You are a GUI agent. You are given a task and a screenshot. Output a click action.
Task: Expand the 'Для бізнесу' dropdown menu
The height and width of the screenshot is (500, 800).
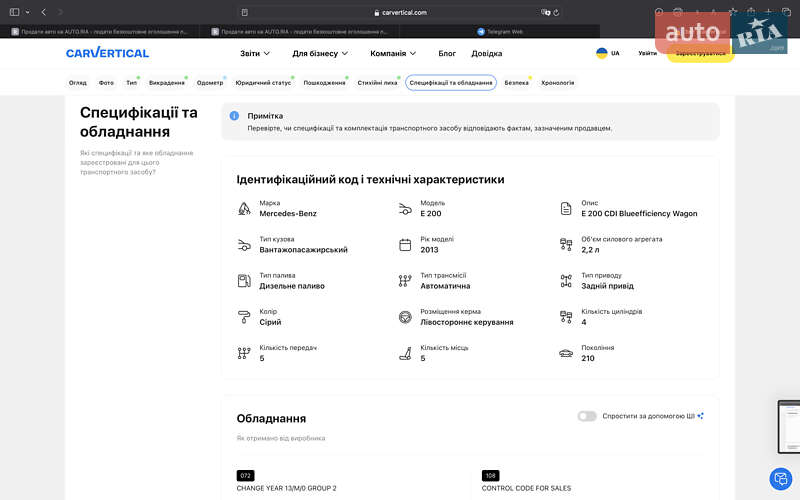point(320,53)
